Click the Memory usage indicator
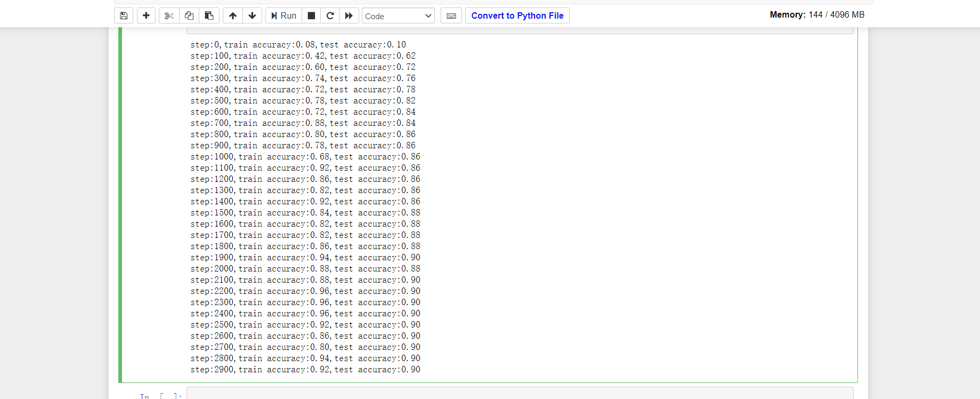Image resolution: width=980 pixels, height=399 pixels. (817, 15)
